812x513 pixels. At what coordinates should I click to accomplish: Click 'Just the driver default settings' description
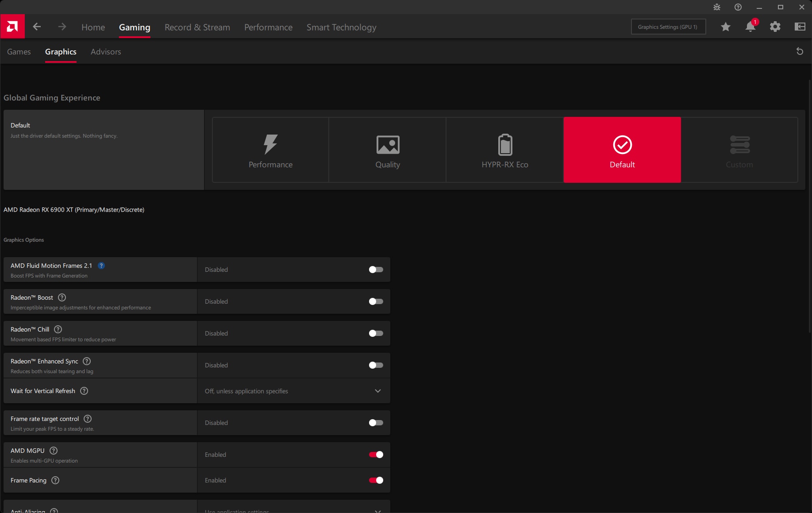point(64,136)
